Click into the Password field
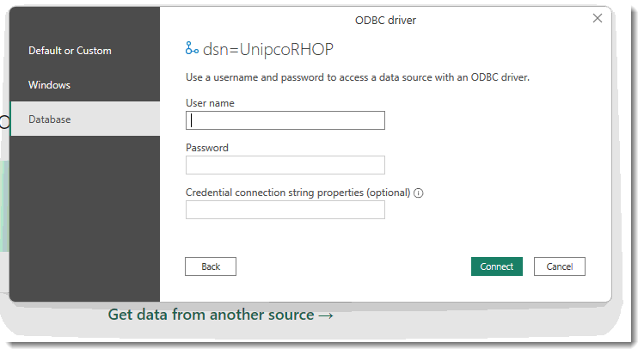 (285, 165)
